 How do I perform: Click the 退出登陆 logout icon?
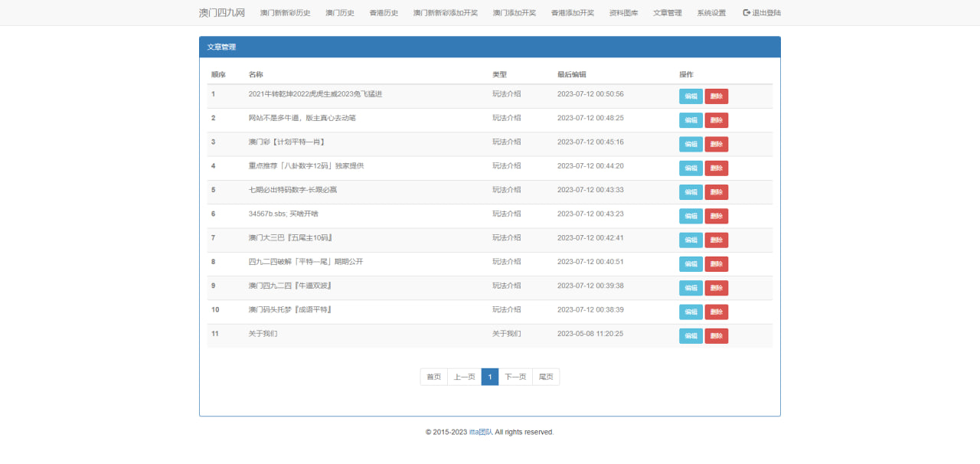(x=746, y=13)
